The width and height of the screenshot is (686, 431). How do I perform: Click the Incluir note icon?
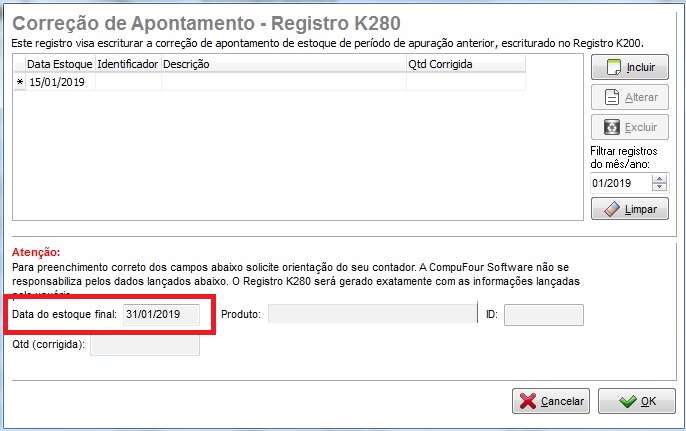613,67
